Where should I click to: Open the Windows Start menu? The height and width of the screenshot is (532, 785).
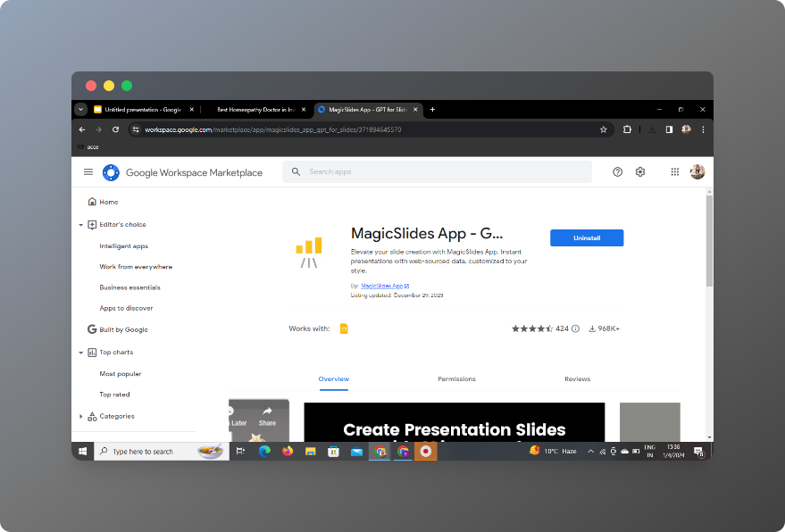pos(82,451)
